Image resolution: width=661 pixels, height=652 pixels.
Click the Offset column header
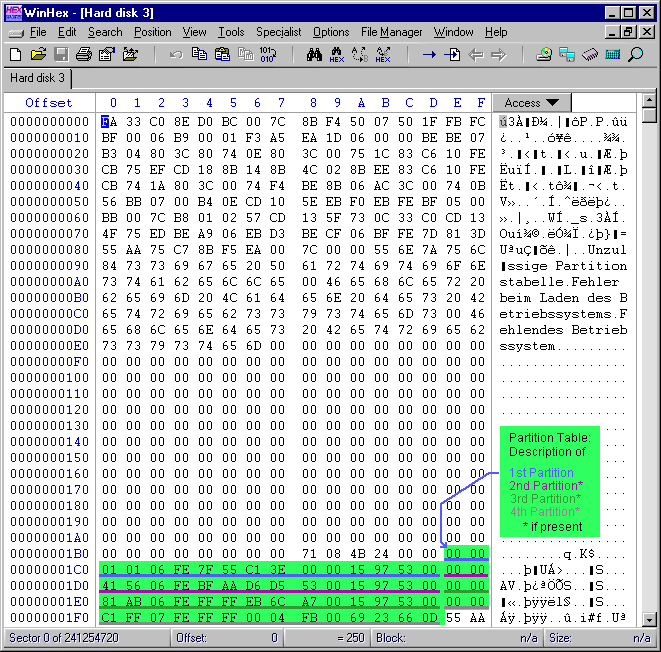click(x=49, y=103)
